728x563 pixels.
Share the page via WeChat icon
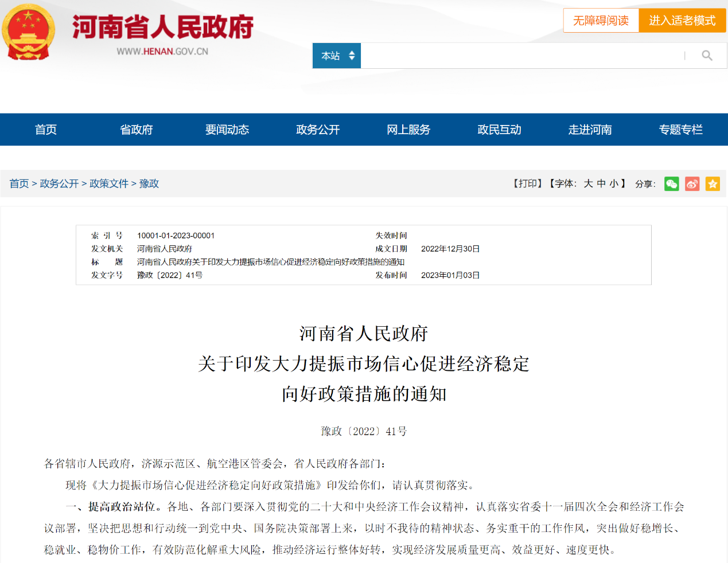pyautogui.click(x=671, y=184)
